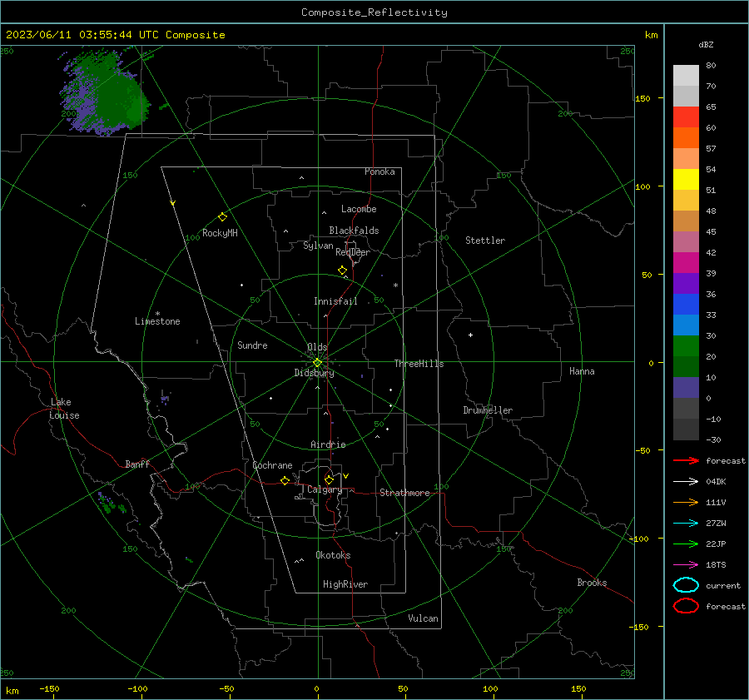Click the magenta 18TS arrow icon
Image resolution: width=749 pixels, height=700 pixels.
(686, 565)
